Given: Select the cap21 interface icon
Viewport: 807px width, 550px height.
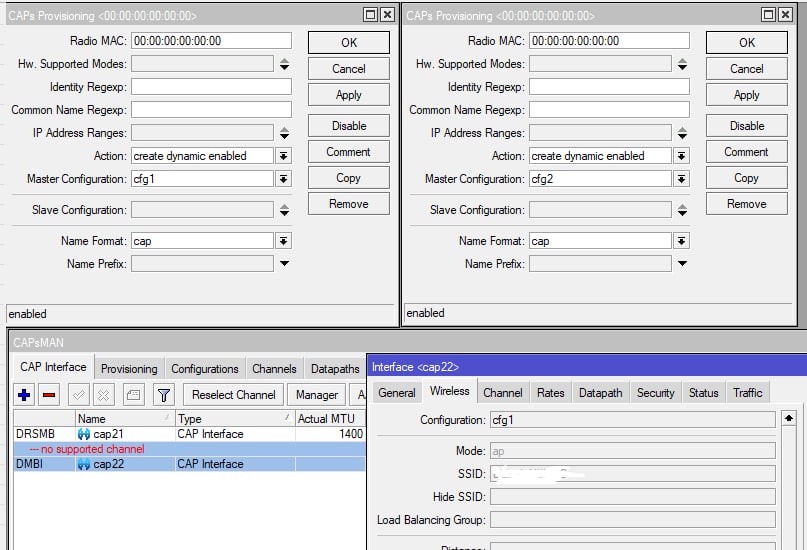Looking at the screenshot, I should (84, 434).
